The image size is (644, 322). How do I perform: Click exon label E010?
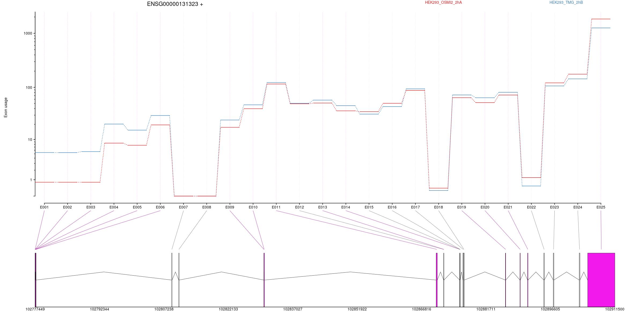pos(253,207)
